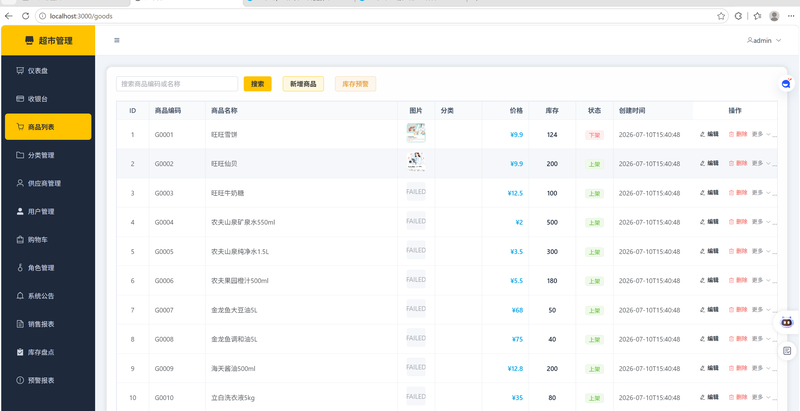Open 更多 for 农夫山泉矿泉水550ml
This screenshot has width=800, height=411.
pos(761,222)
